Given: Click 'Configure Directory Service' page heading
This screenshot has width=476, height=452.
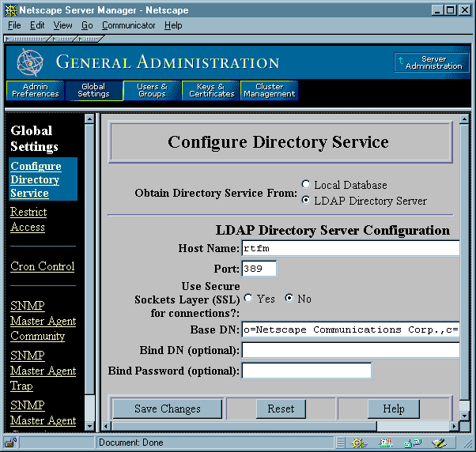Looking at the screenshot, I should 278,142.
